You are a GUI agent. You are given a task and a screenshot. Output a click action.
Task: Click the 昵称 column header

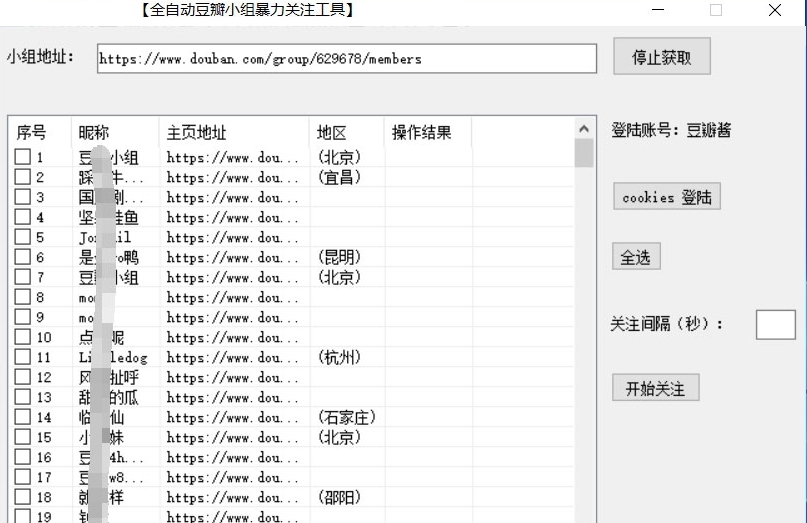(x=115, y=132)
